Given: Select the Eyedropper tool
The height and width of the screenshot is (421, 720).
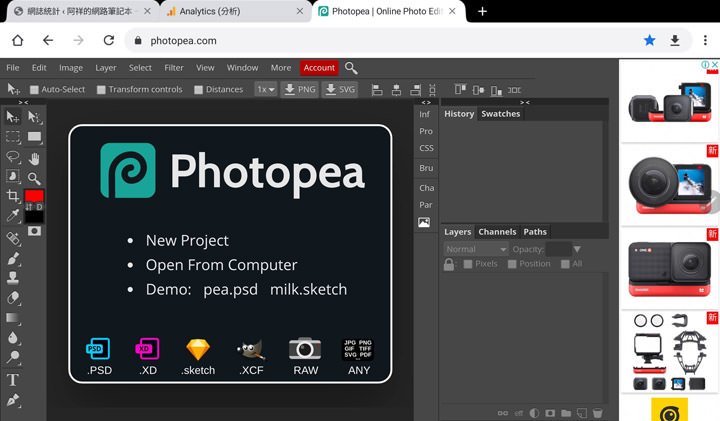Looking at the screenshot, I should pyautogui.click(x=12, y=216).
